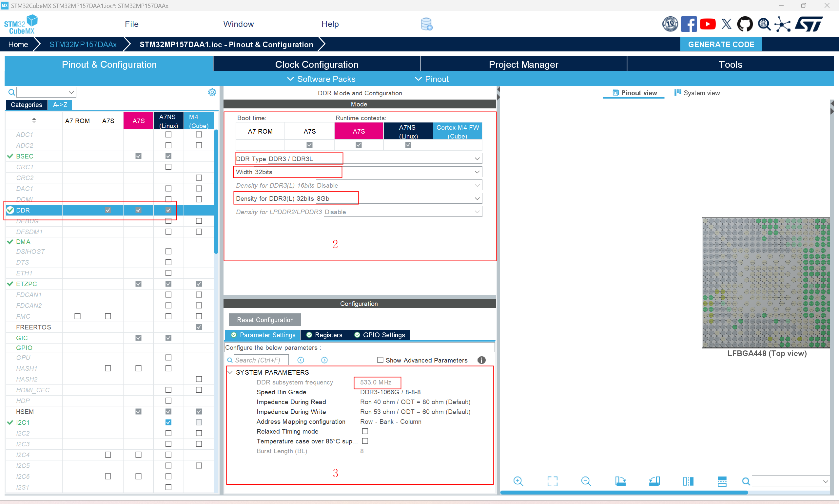Click the parameter Search input field
This screenshot has height=504, width=839.
tap(261, 360)
